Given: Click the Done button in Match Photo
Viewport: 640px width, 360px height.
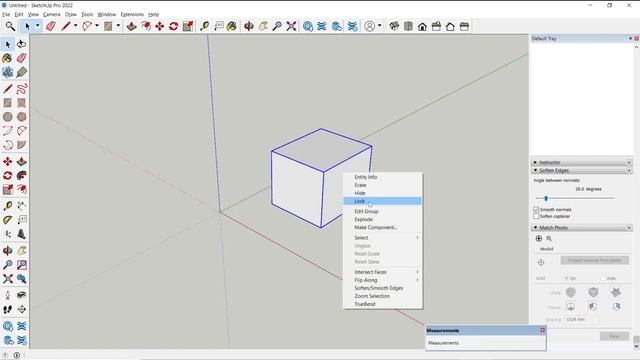Looking at the screenshot, I should click(x=614, y=336).
